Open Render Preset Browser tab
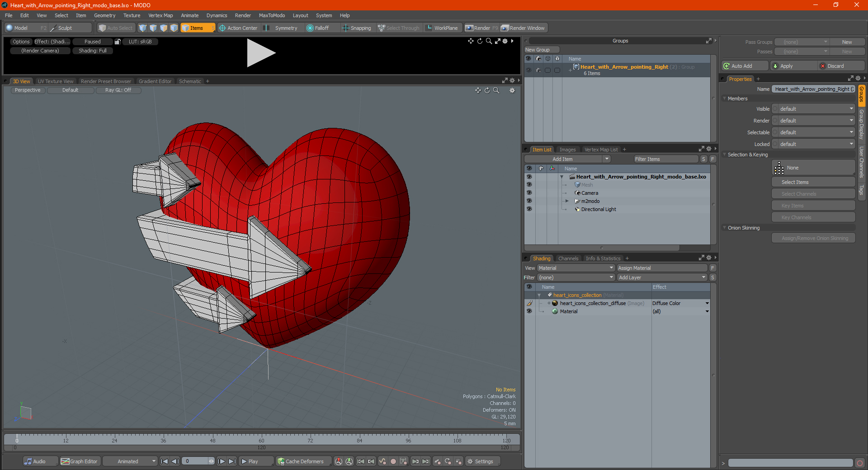The image size is (868, 470). [106, 81]
